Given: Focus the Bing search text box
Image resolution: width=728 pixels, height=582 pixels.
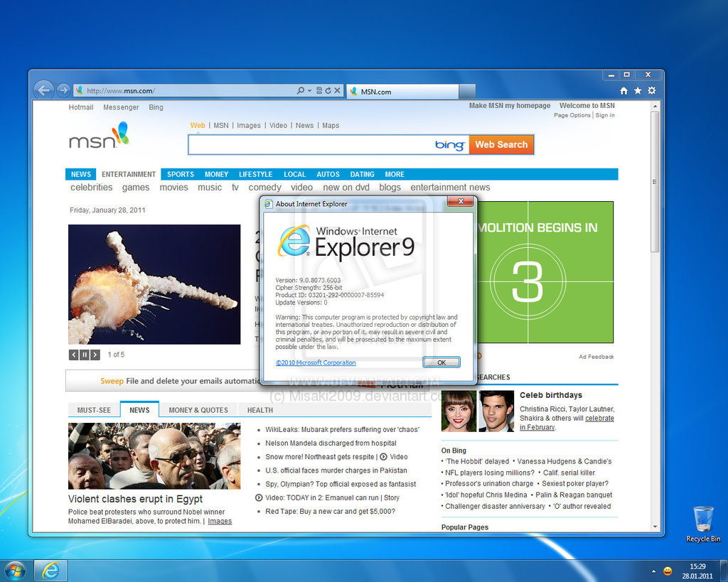Looking at the screenshot, I should point(310,145).
